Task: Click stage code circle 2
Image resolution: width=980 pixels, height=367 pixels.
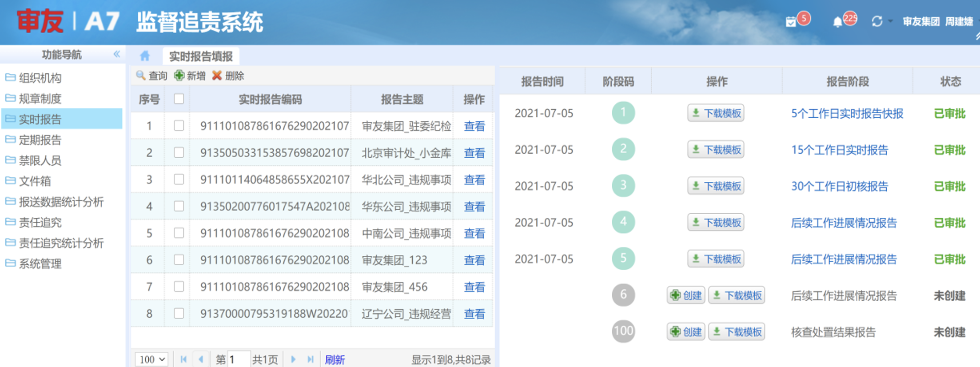Action: pyautogui.click(x=623, y=149)
